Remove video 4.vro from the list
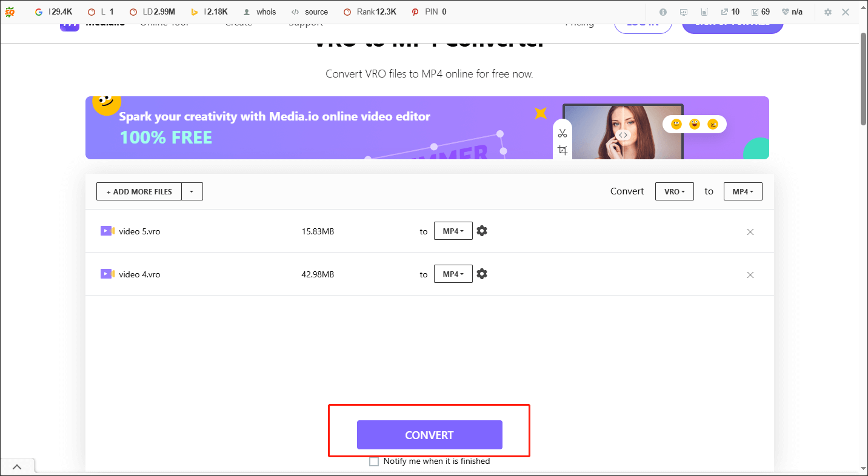The width and height of the screenshot is (868, 476). tap(750, 275)
